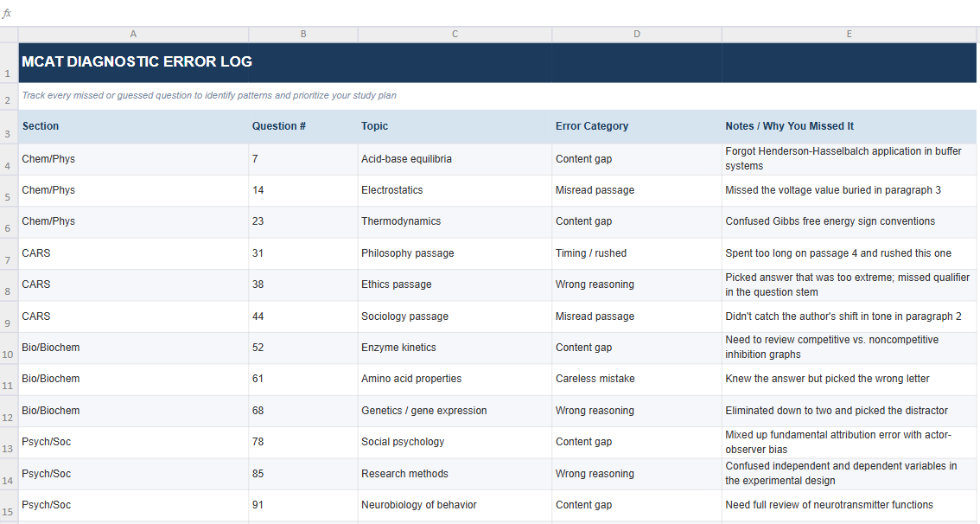Screen dimensions: 980x524
Task: Click the 'Timing / rushed' error category cell
Action: click(637, 254)
